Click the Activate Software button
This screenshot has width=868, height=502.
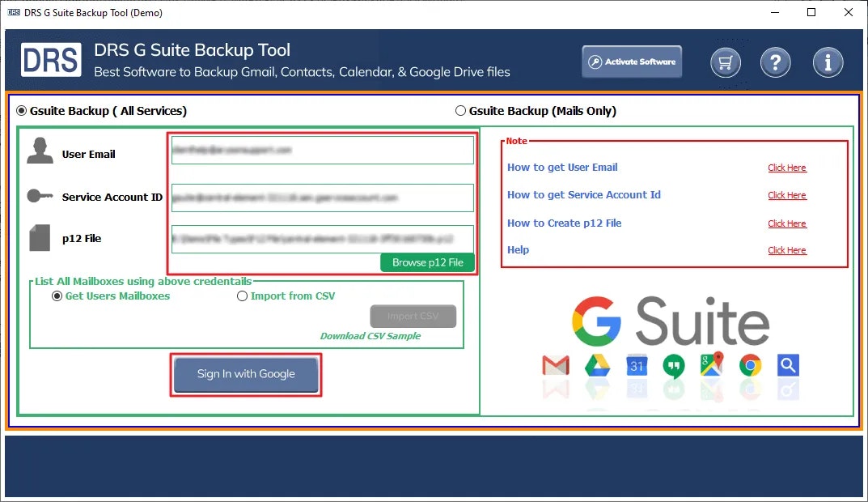pos(632,62)
